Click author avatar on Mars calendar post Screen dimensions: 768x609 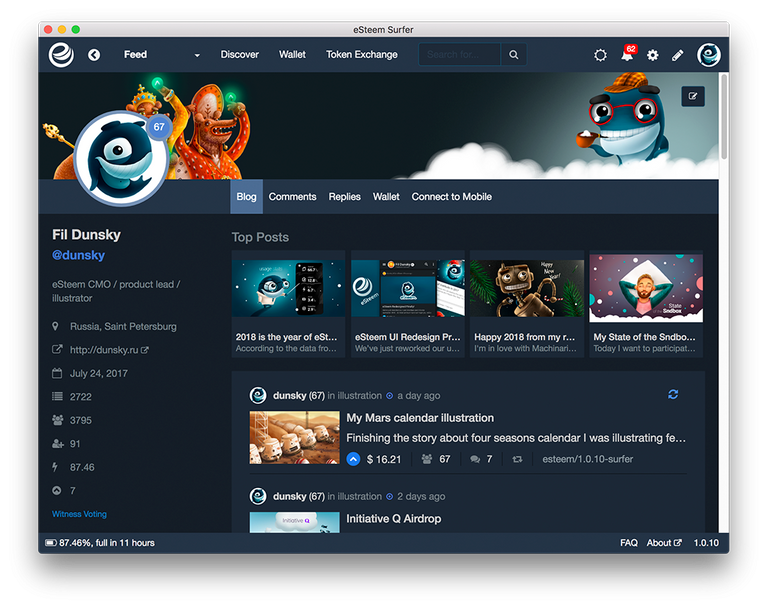point(258,395)
